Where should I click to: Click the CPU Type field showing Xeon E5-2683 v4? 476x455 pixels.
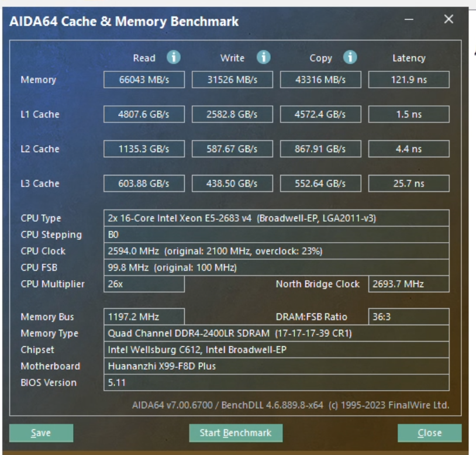276,218
